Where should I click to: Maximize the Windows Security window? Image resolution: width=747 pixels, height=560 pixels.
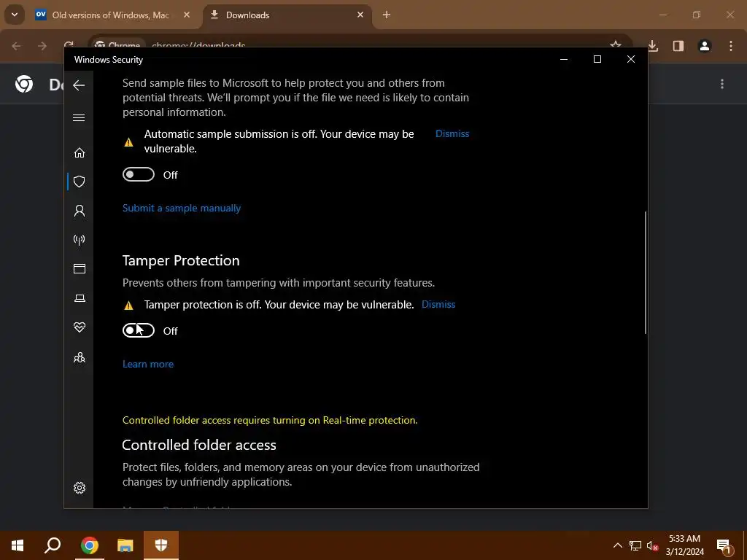click(x=597, y=59)
